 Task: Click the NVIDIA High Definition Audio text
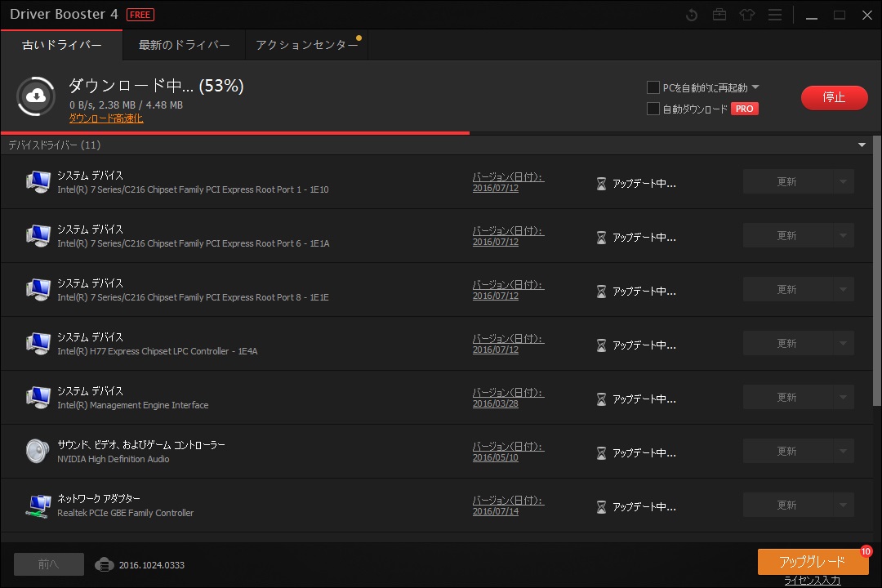coord(113,459)
